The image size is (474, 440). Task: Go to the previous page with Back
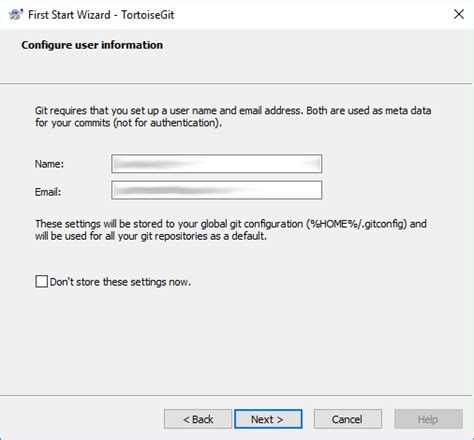198,419
